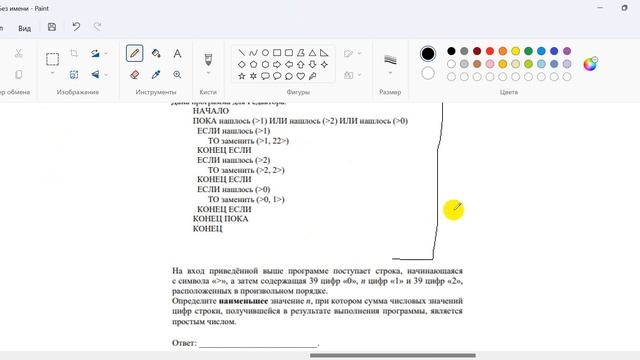Select the Color picker eyedropper tool
This screenshot has width=640, height=360.
click(x=156, y=75)
